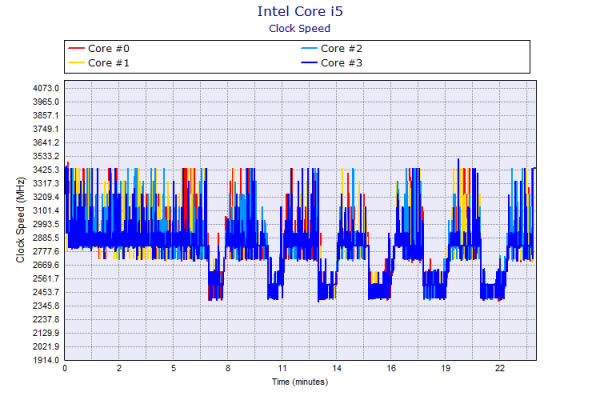The width and height of the screenshot is (600, 400).
Task: Click the light blue Core #2 legend line
Action: point(309,48)
